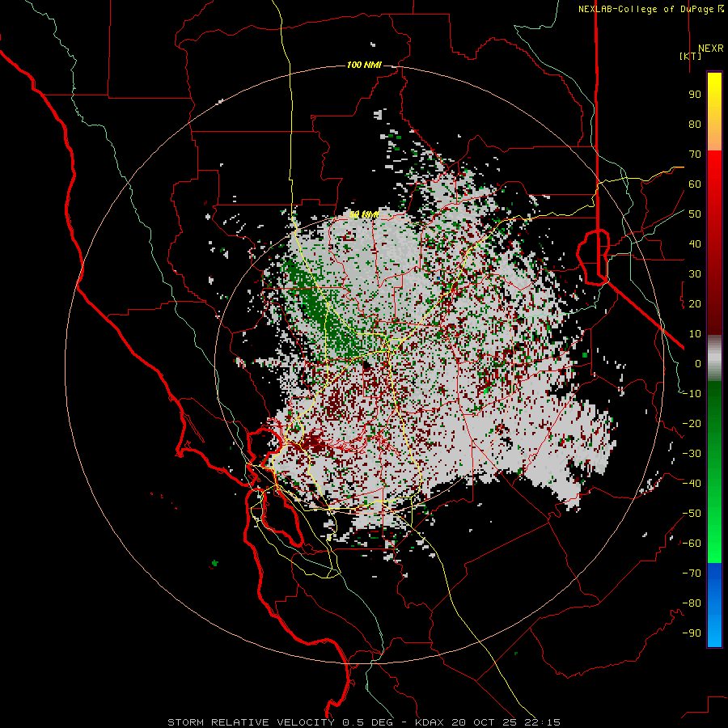This screenshot has width=728, height=728.
Task: Click the positive 40 scale label
Action: click(695, 244)
